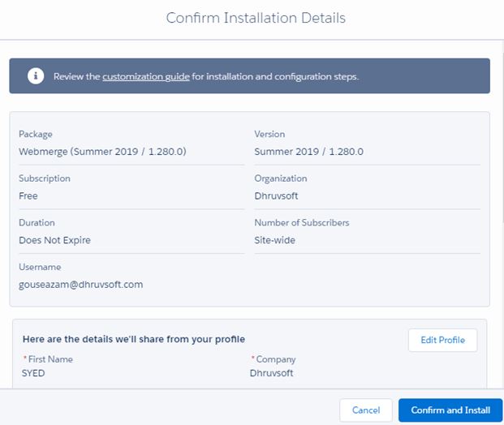The width and height of the screenshot is (504, 425).
Task: Click the version value Summer 2019 / 1.280.0
Action: tap(309, 152)
